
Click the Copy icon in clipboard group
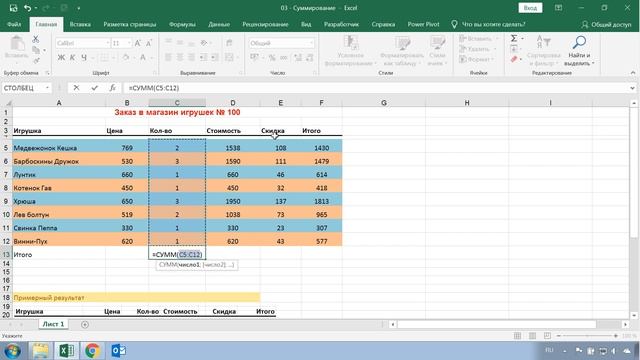coord(36,50)
